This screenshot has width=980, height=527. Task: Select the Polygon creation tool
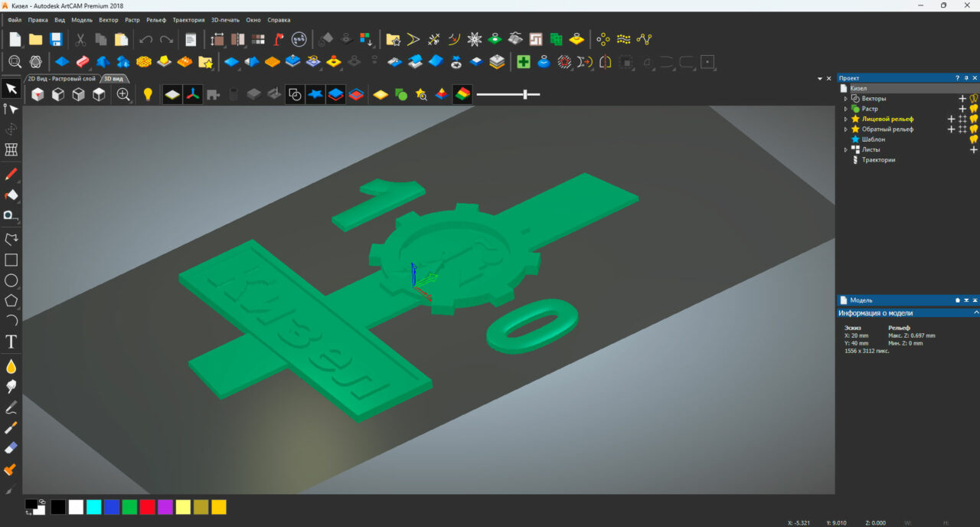(11, 302)
